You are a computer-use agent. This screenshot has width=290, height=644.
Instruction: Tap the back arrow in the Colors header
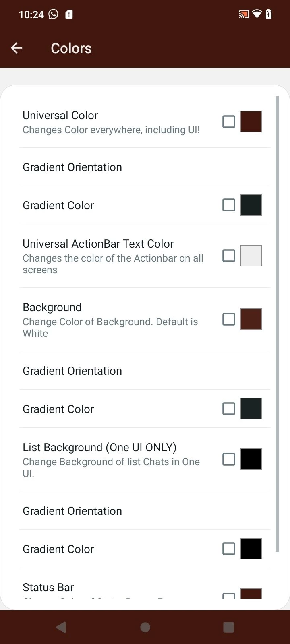(17, 48)
